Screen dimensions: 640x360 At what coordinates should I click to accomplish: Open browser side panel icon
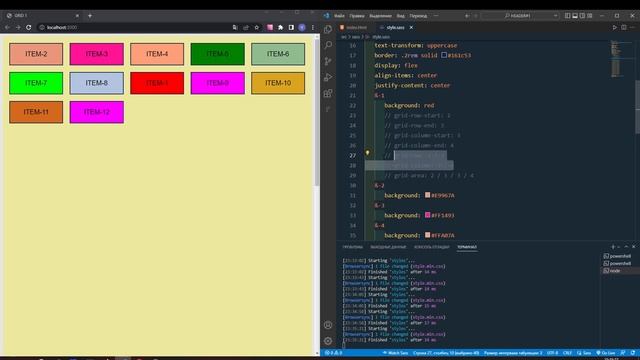pyautogui.click(x=291, y=27)
